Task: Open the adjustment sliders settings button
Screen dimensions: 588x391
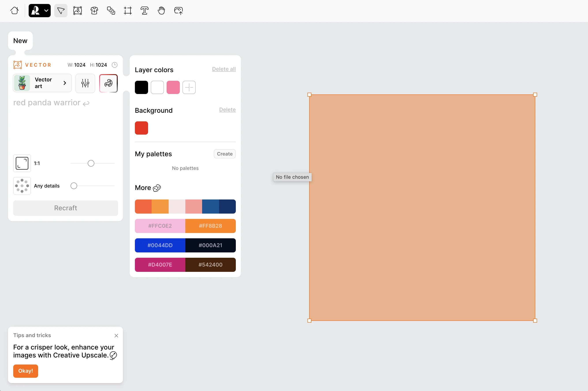Action: [85, 83]
